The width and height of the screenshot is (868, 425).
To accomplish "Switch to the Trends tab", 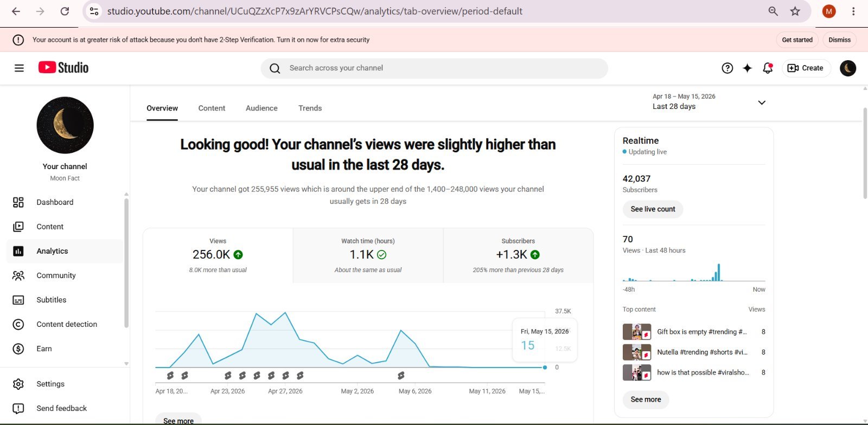I will 310,108.
